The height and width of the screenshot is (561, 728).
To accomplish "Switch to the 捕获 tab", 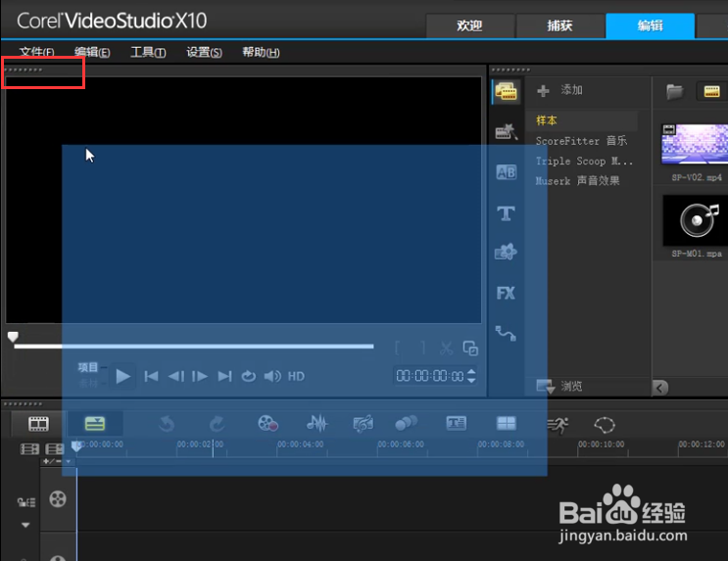I will coord(559,26).
